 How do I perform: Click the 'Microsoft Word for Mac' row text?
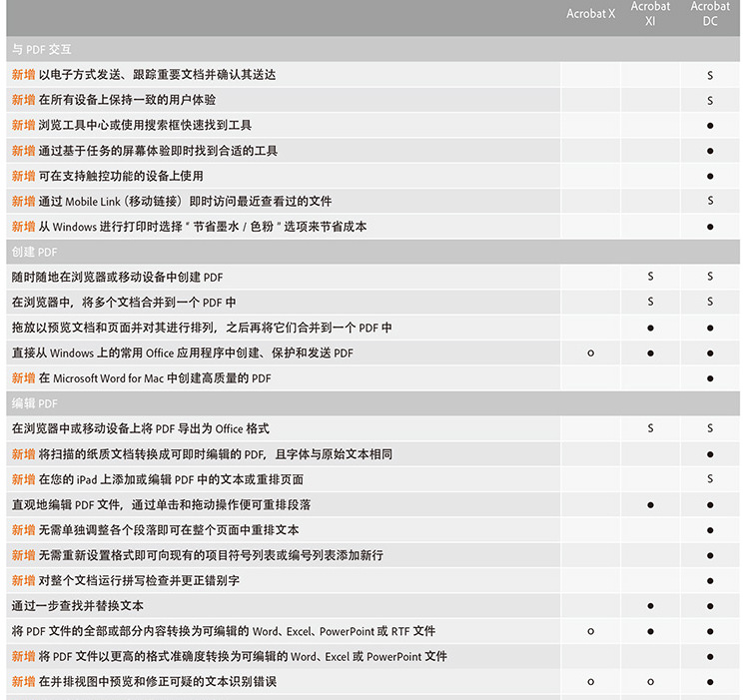pyautogui.click(x=155, y=378)
